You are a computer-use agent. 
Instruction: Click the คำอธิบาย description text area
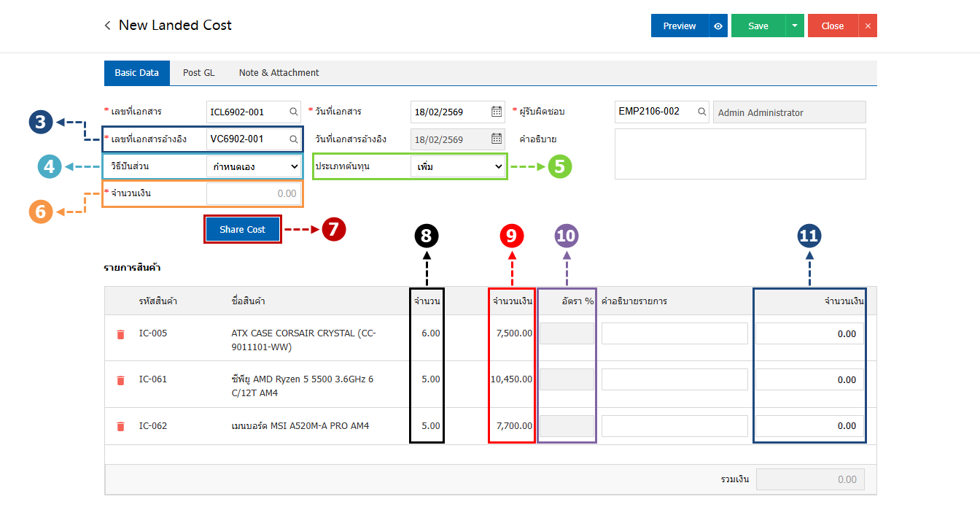pyautogui.click(x=740, y=154)
